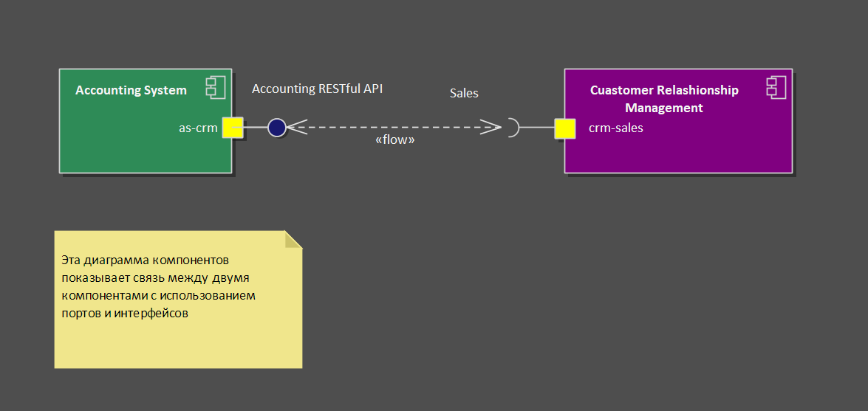Select the dashed flow connector line
This screenshot has width=868, height=411.
tap(392, 128)
